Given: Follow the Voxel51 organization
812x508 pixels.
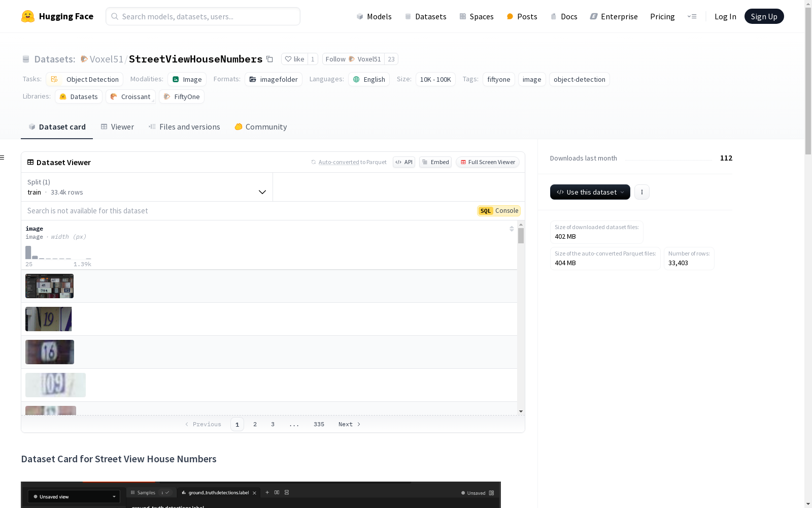Looking at the screenshot, I should point(353,59).
